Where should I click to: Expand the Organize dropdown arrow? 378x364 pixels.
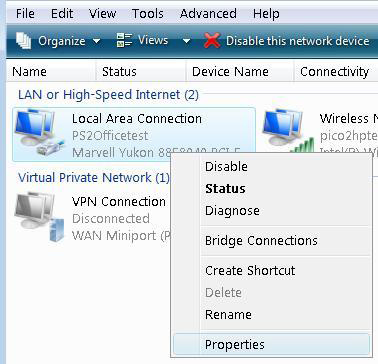tap(96, 41)
